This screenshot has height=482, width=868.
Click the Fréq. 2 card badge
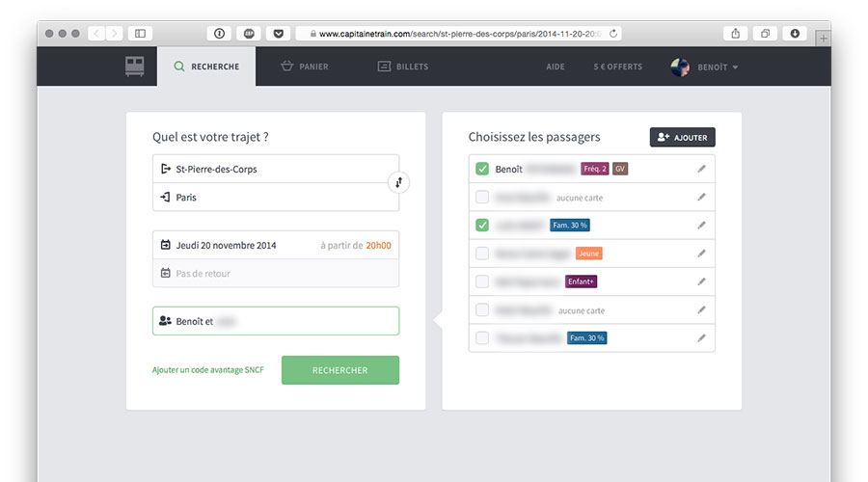click(x=594, y=169)
